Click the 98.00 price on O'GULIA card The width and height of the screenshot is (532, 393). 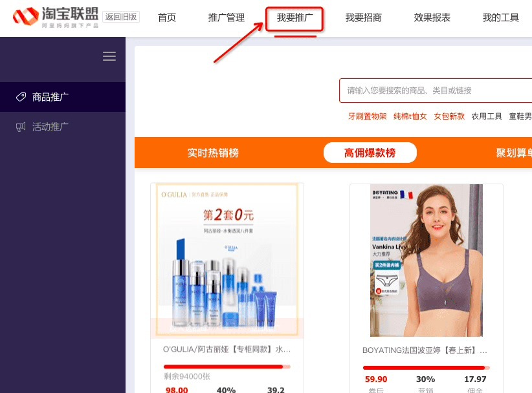(177, 390)
